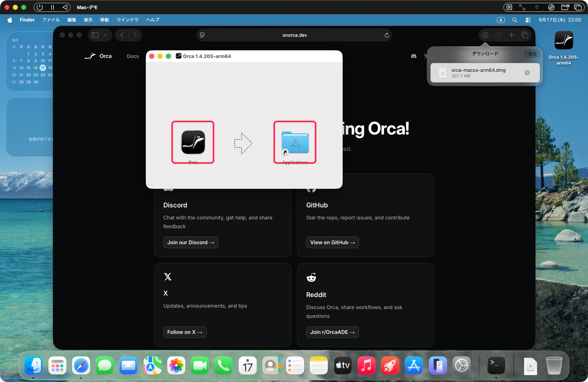Open Safari from the Dock
The height and width of the screenshot is (382, 588).
(x=81, y=365)
